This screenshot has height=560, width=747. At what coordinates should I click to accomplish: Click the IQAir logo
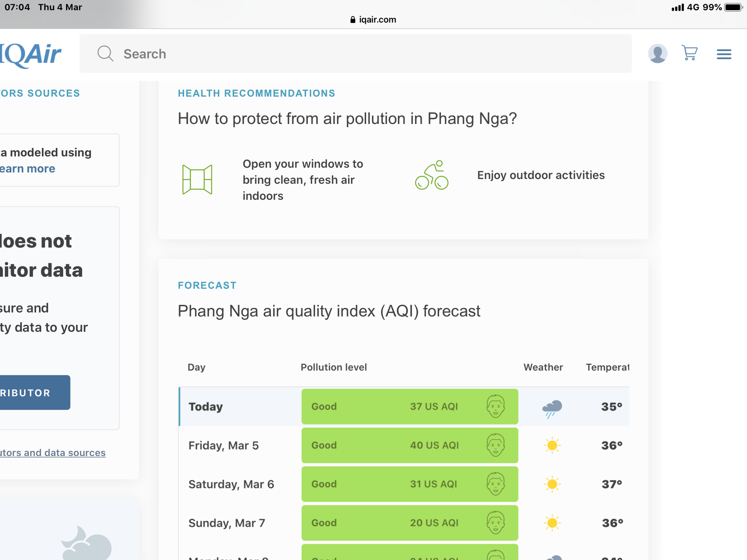click(x=30, y=54)
